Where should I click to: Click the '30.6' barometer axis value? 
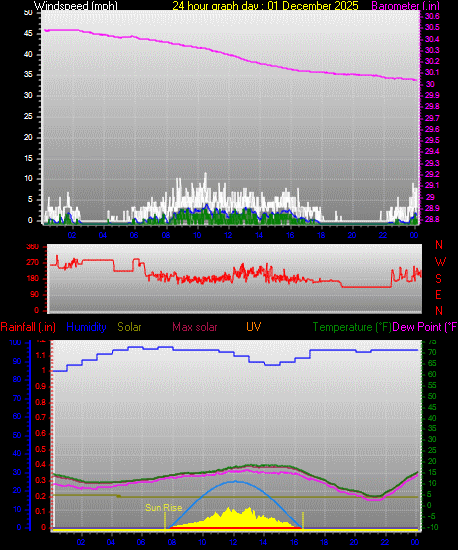click(432, 16)
